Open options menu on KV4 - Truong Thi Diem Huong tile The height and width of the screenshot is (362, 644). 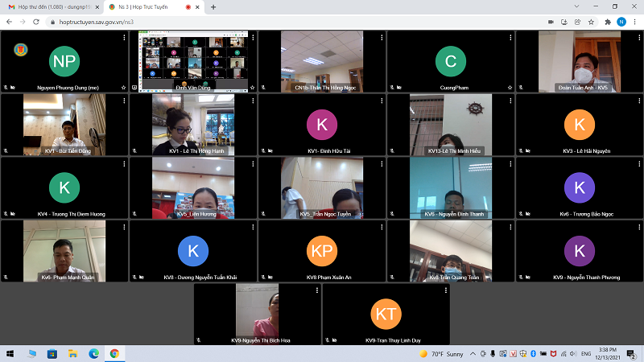pyautogui.click(x=124, y=164)
